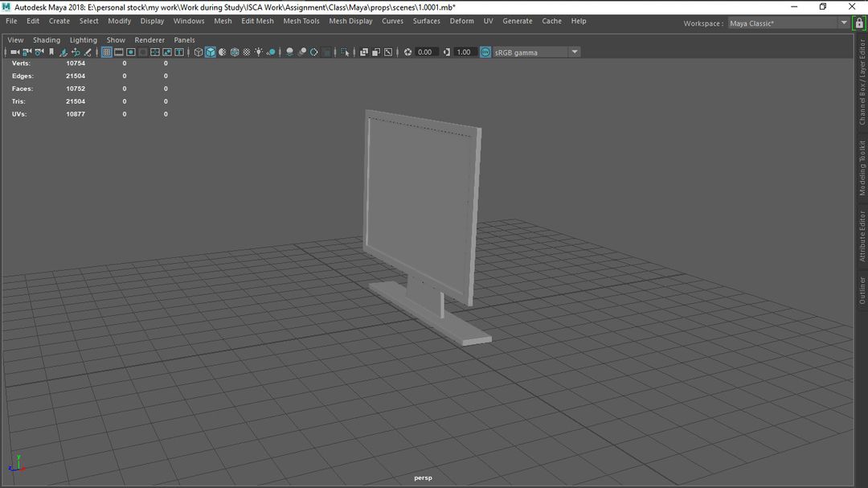Open the panel Lighting menu
Image resolution: width=868 pixels, height=488 pixels.
83,40
